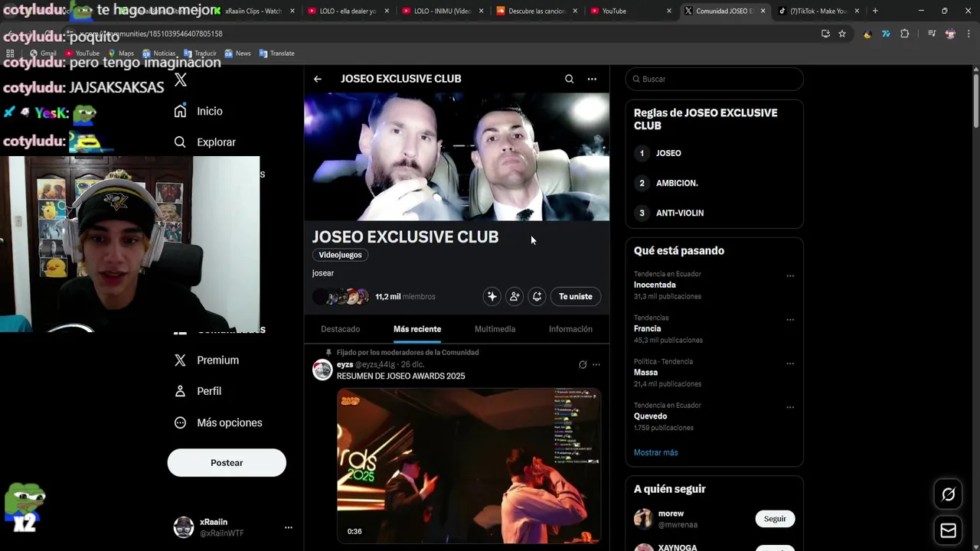Image resolution: width=980 pixels, height=551 pixels.
Task: Go to Inicio home icon
Action: [180, 111]
